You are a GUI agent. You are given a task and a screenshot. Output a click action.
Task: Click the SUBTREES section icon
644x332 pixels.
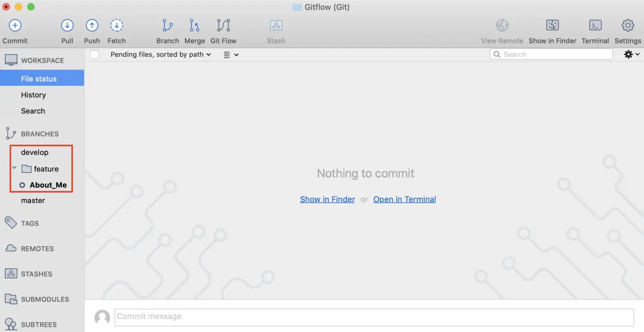click(11, 324)
